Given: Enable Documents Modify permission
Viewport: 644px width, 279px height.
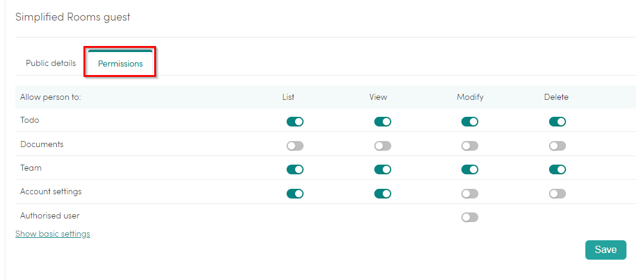Looking at the screenshot, I should (470, 146).
